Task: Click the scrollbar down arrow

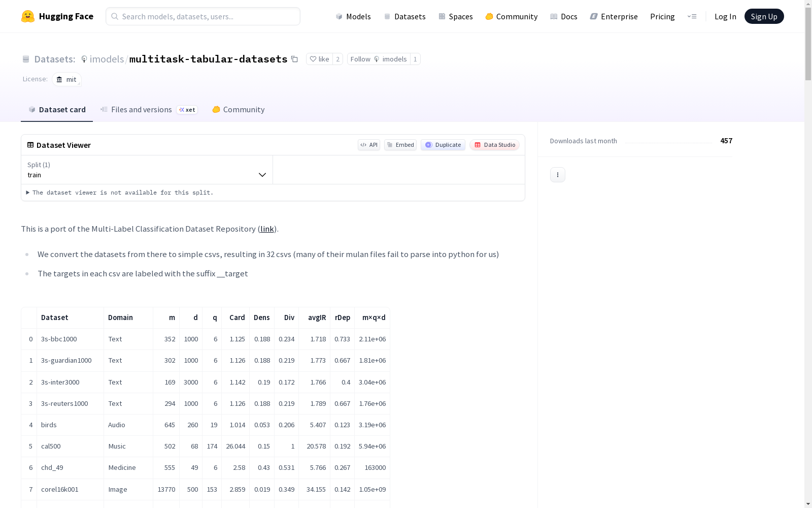Action: [808, 503]
